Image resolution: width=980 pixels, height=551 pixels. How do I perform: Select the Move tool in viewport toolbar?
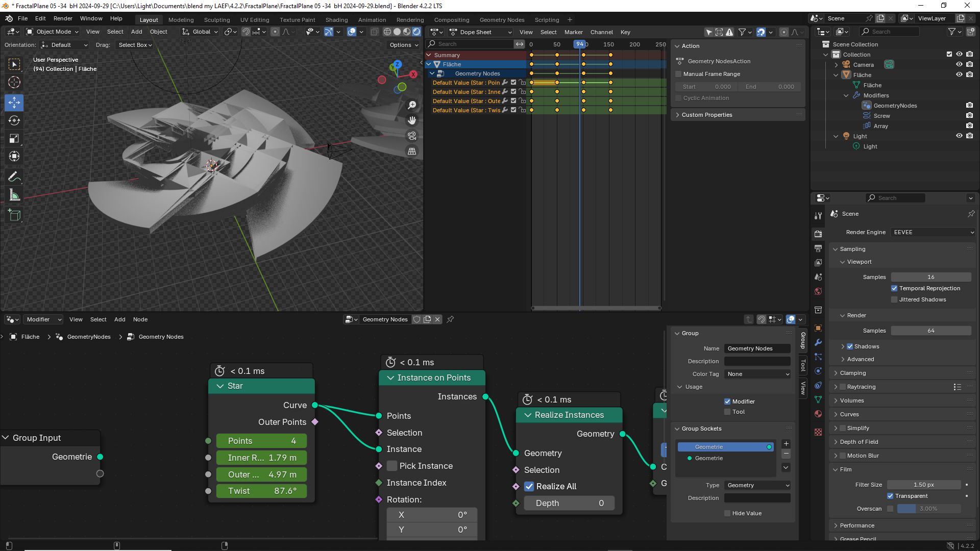pyautogui.click(x=14, y=103)
